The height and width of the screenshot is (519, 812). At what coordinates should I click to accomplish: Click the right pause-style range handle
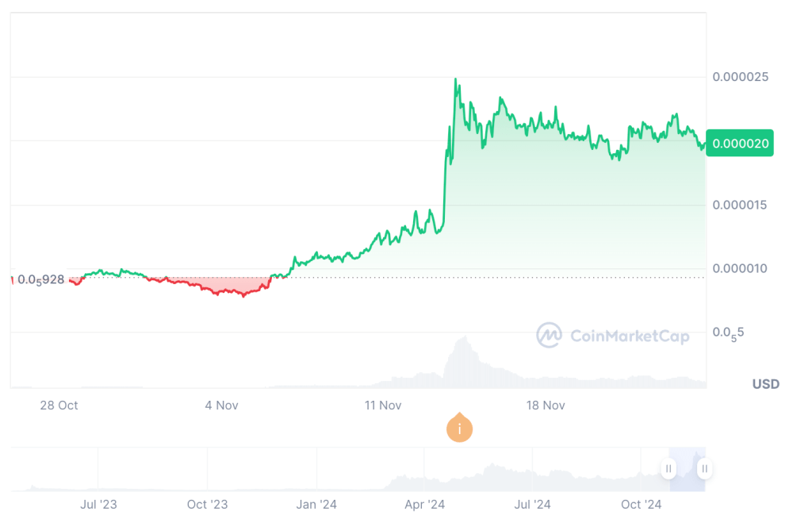(x=703, y=469)
